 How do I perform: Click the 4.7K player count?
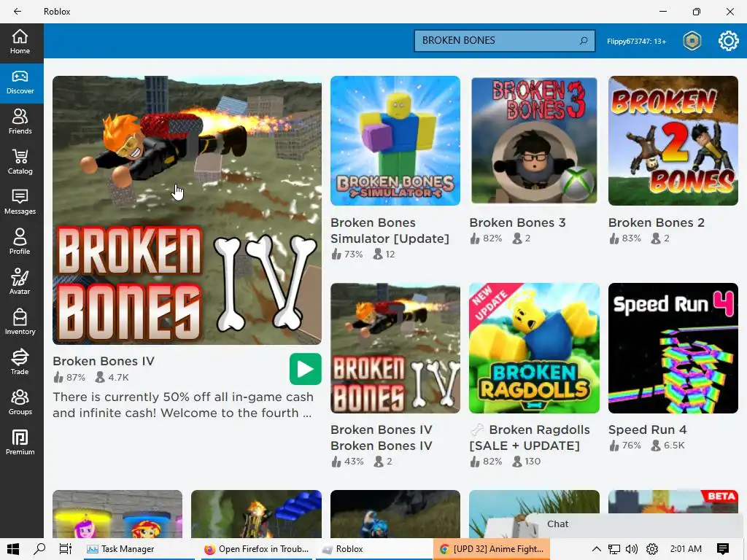(x=112, y=378)
